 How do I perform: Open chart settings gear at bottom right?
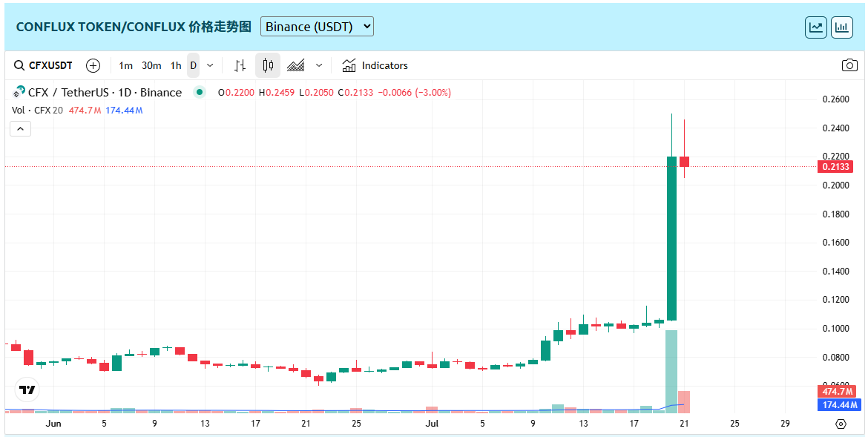[841, 424]
